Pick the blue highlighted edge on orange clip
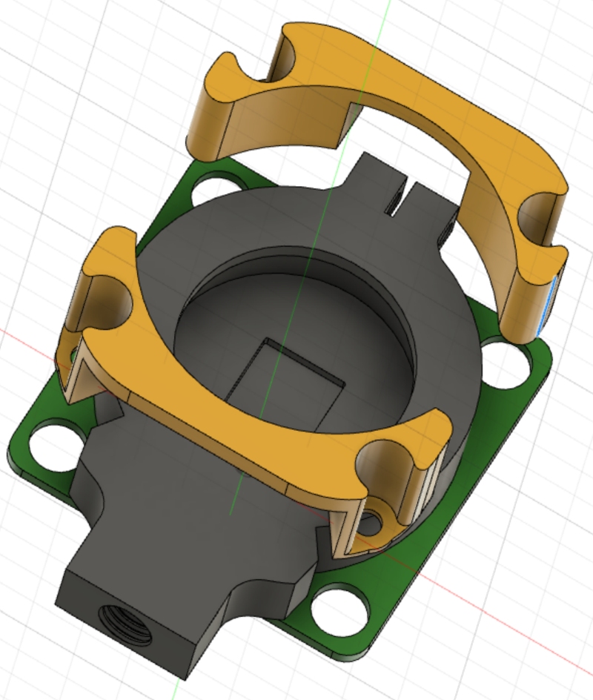This screenshot has width=593, height=700. pyautogui.click(x=546, y=306)
